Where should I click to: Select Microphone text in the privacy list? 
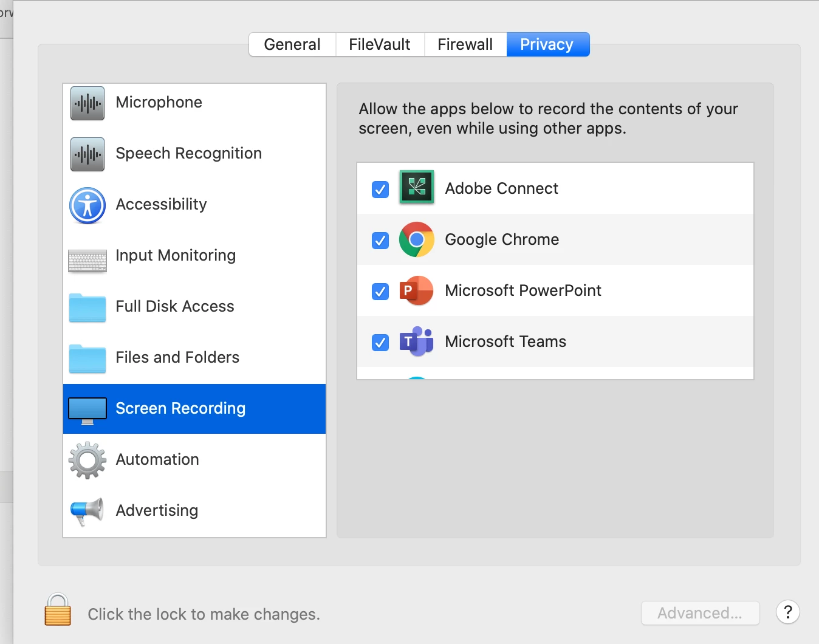pos(159,102)
